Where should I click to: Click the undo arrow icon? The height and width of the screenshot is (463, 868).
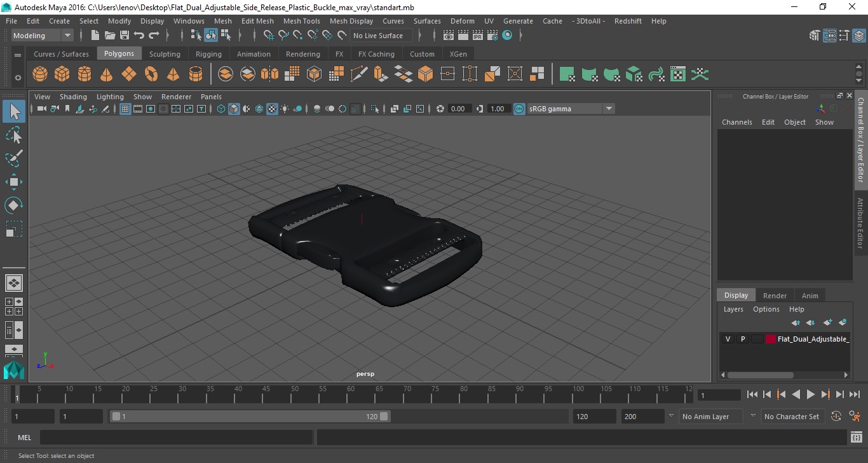click(x=139, y=36)
